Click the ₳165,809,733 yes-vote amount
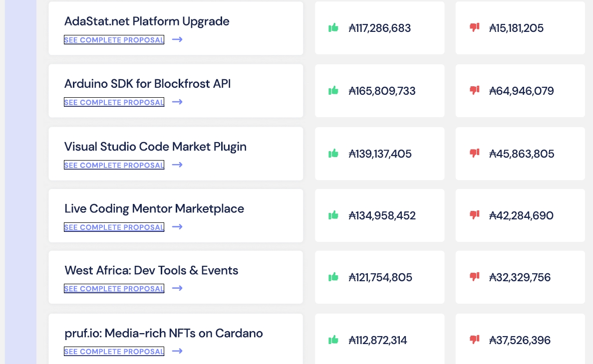The width and height of the screenshot is (593, 364). point(382,91)
